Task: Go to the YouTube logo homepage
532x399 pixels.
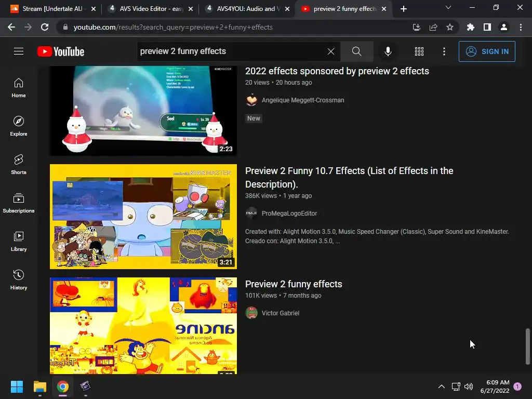Action: (x=61, y=51)
